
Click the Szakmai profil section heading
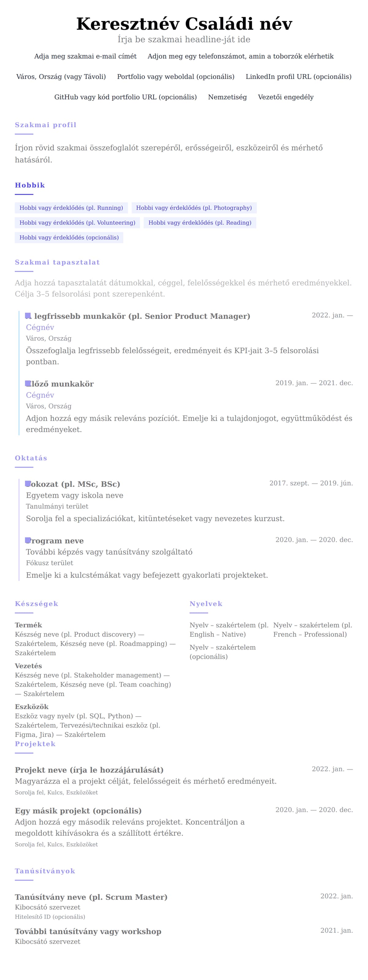pos(46,125)
